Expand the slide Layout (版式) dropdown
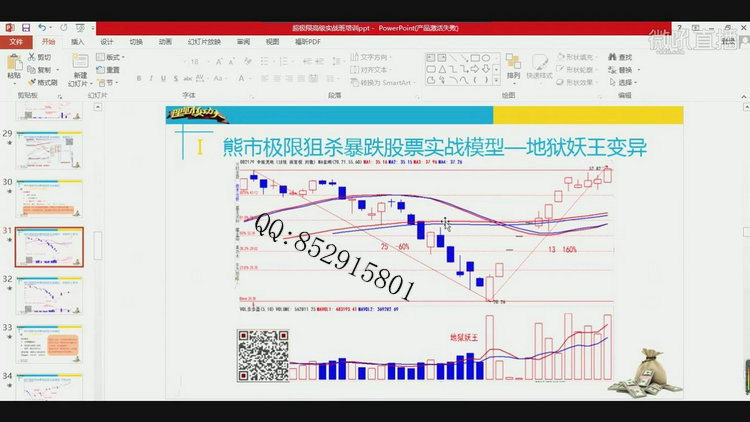 (x=112, y=58)
